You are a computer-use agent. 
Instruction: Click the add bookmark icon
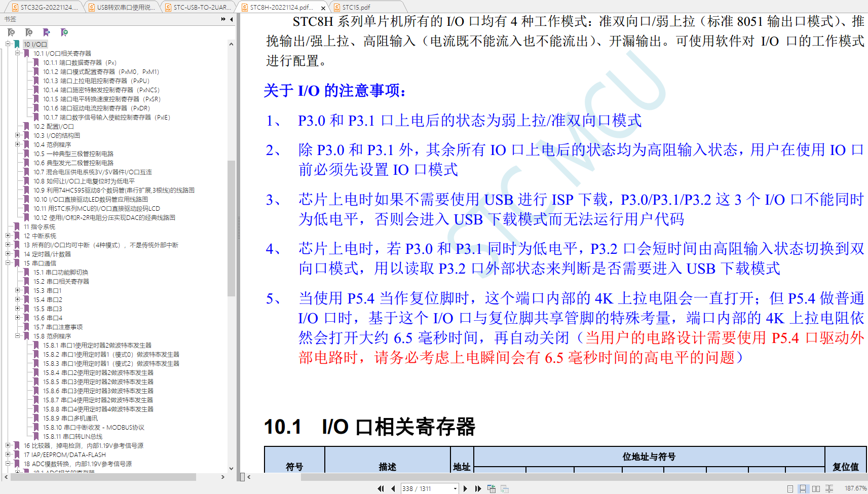(29, 32)
